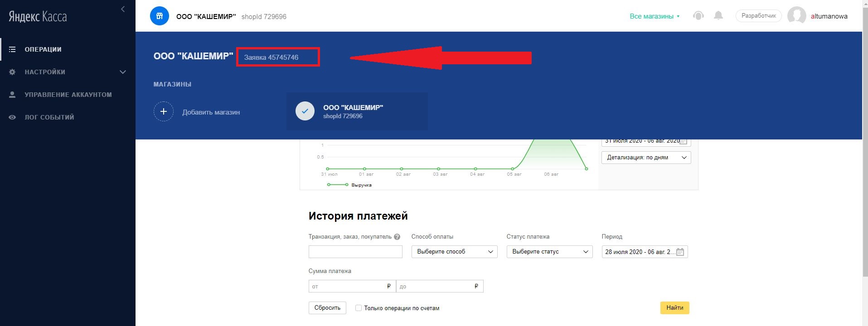Viewport: 868px width, 326px height.
Task: Click the 05 авг chart axis label
Action: coord(514,174)
